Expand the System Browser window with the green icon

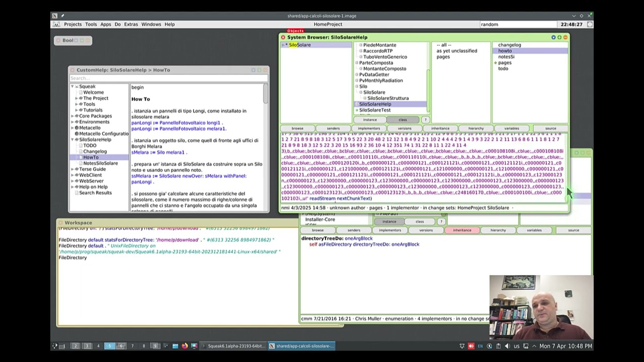(559, 37)
